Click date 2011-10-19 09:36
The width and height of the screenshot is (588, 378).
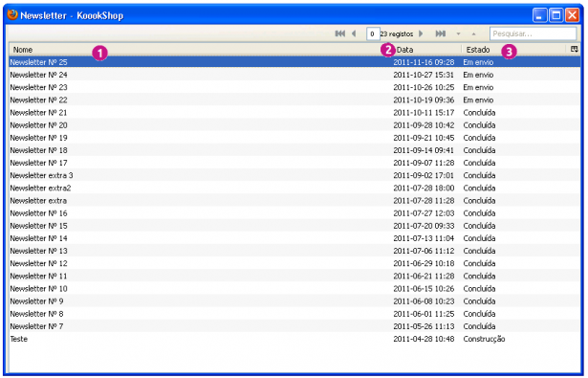(424, 100)
